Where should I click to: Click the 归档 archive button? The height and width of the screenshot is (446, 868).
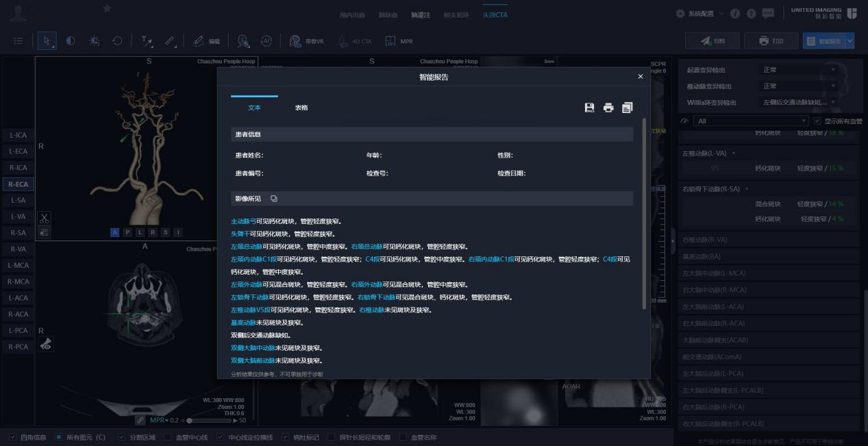pyautogui.click(x=712, y=41)
